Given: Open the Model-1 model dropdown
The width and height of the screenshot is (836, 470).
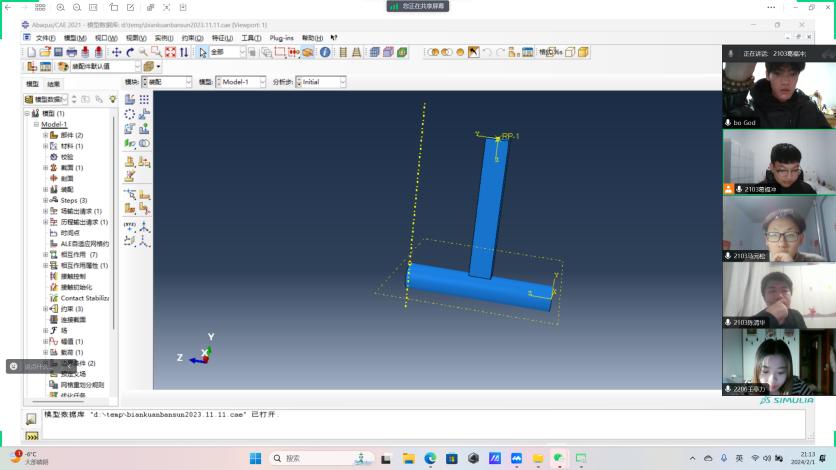Looking at the screenshot, I should [x=242, y=82].
